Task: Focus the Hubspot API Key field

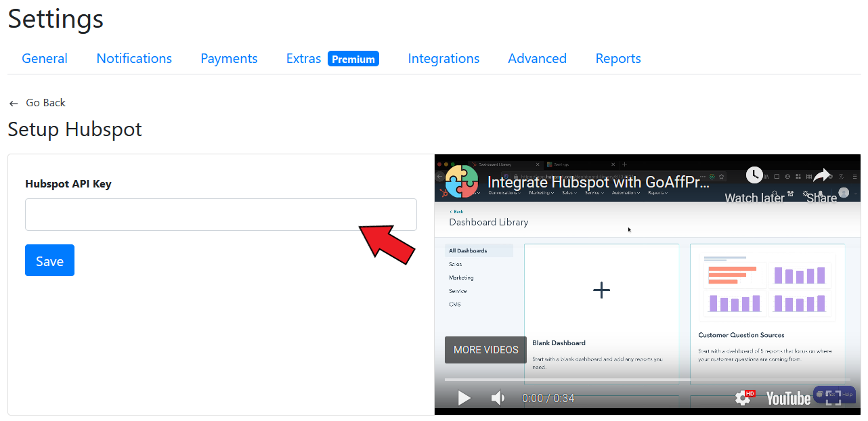Action: tap(221, 215)
